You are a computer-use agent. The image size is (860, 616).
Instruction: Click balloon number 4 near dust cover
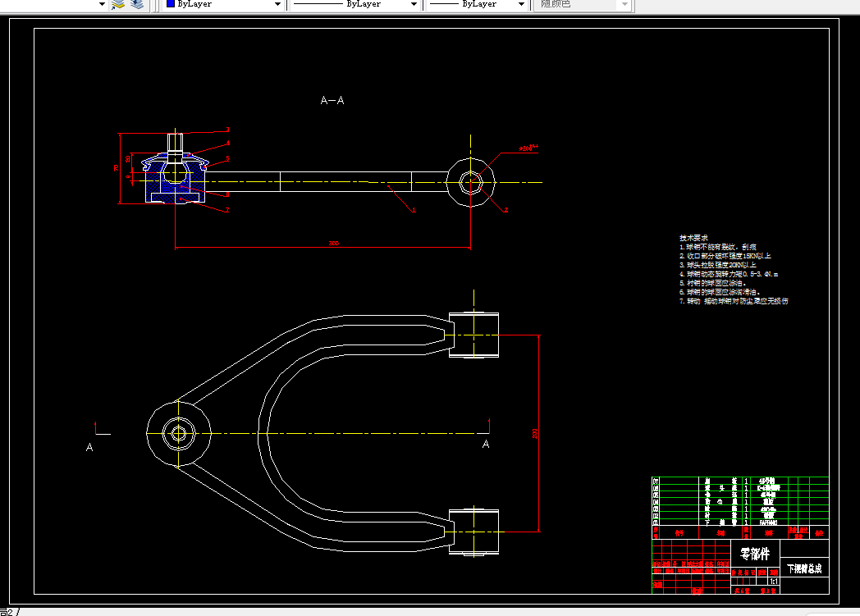click(227, 143)
